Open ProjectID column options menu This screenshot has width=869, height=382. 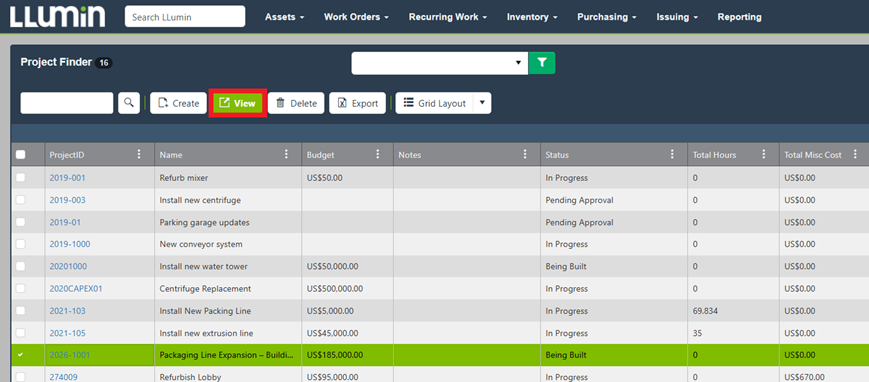(139, 155)
